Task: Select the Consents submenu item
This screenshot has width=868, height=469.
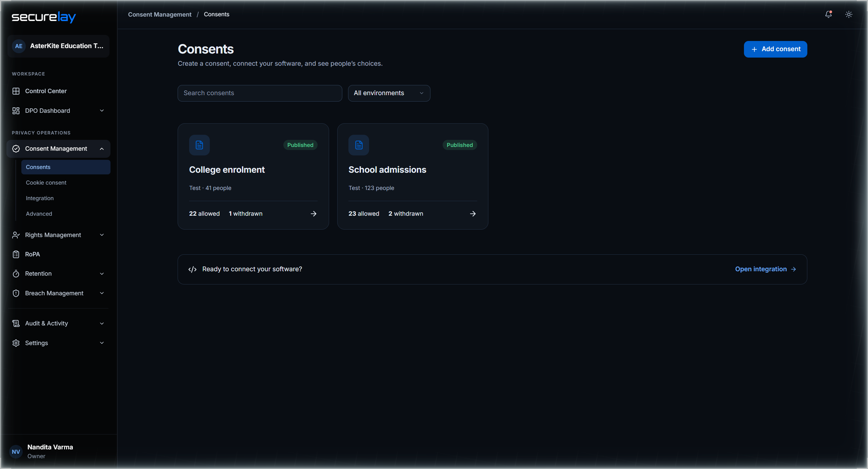Action: coord(66,167)
